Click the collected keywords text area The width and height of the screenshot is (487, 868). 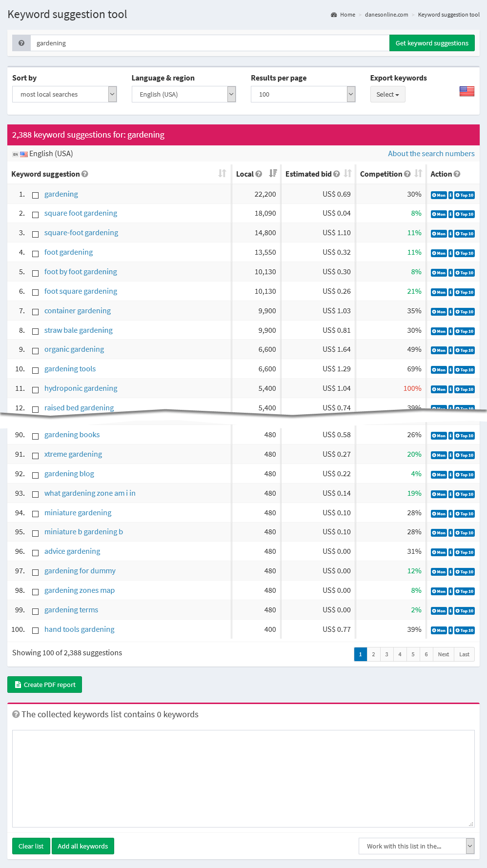[243, 779]
